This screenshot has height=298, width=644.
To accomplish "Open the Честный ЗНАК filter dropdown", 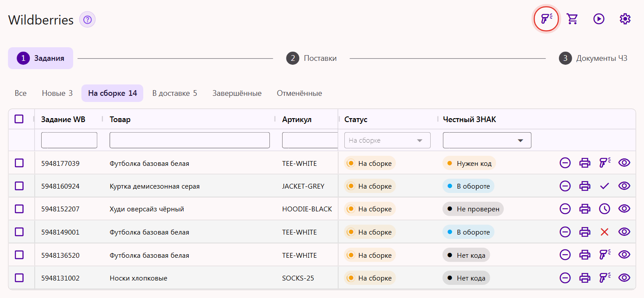I will [x=487, y=140].
